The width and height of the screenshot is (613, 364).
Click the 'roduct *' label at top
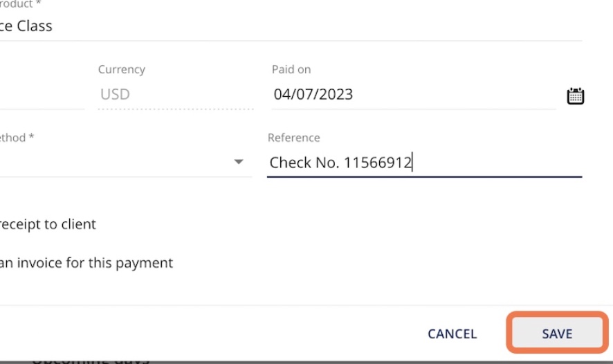tap(20, 4)
